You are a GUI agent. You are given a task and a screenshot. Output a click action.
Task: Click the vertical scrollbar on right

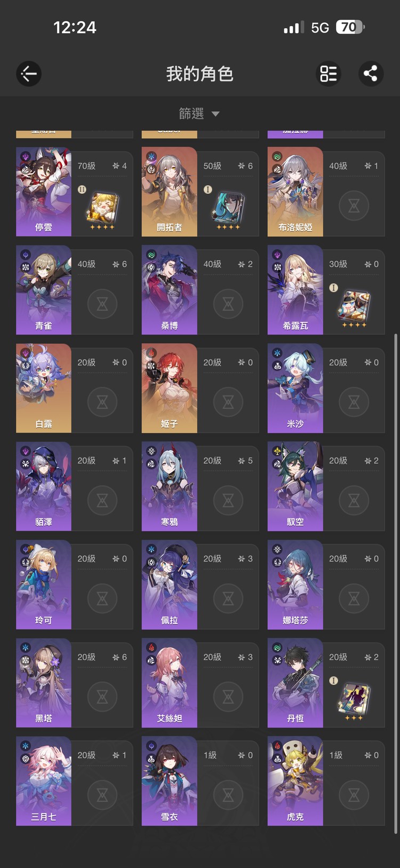click(x=395, y=583)
